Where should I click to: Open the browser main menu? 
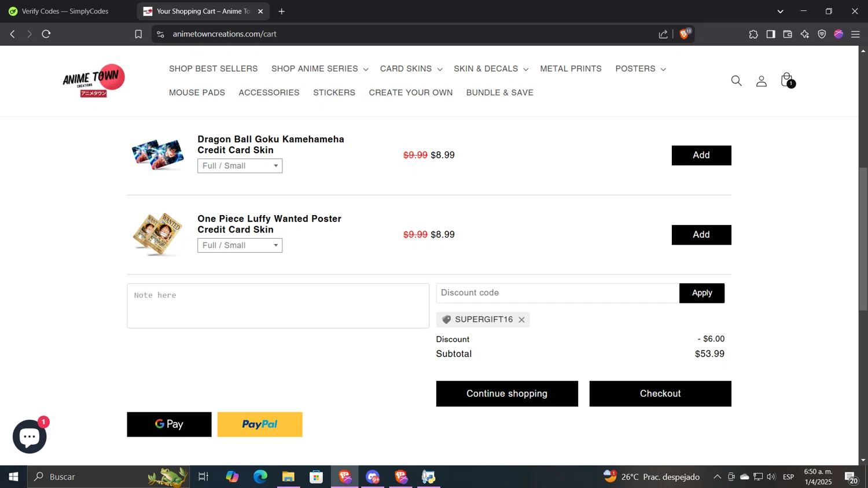coord(855,34)
